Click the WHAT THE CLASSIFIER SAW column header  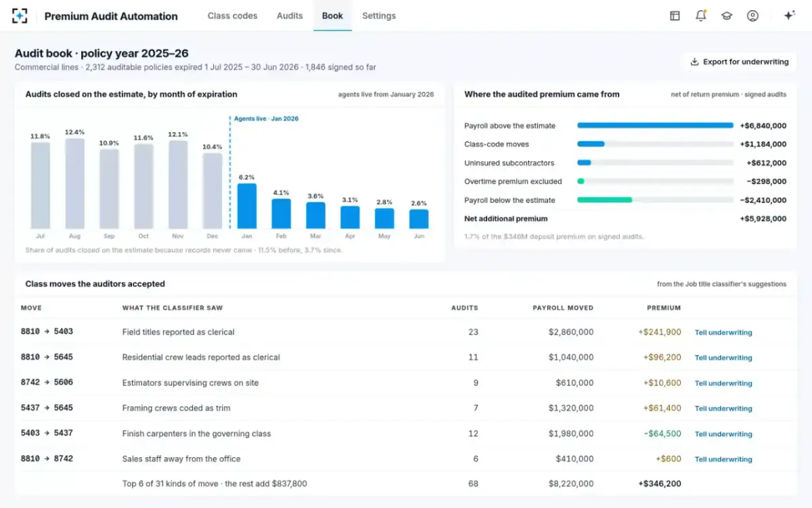[173, 308]
